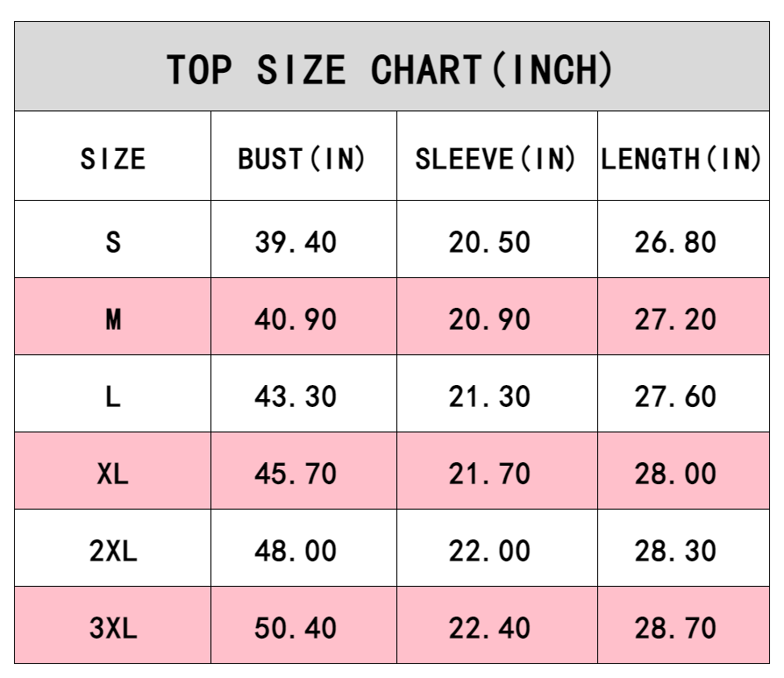
Task: Click the SLEEVE(IN) column header
Action: pyautogui.click(x=495, y=159)
